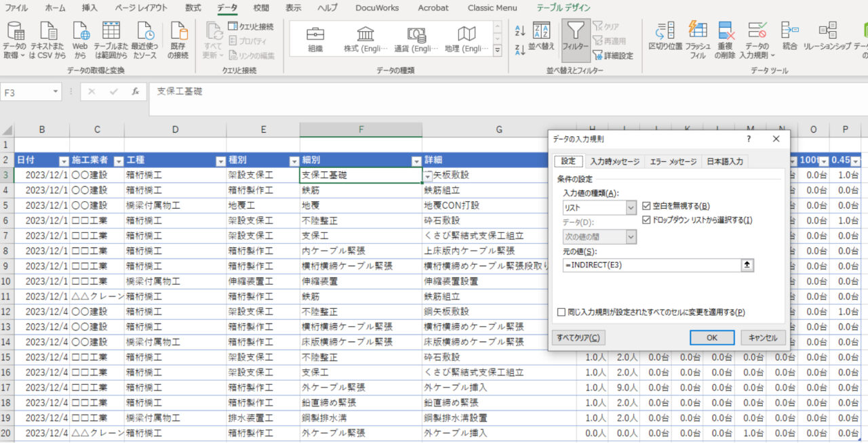
Task: Switch to 日本語入力 tab in dialog
Action: pyautogui.click(x=725, y=161)
